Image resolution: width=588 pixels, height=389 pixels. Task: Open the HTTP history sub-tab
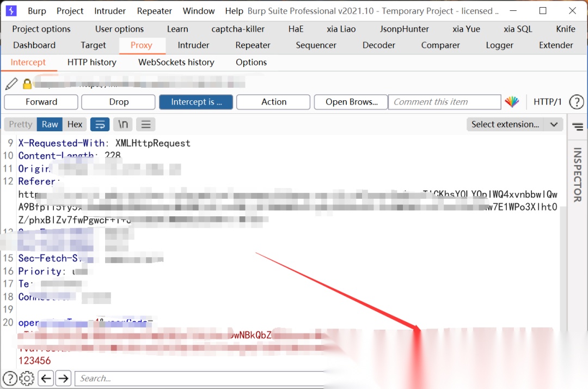[92, 62]
